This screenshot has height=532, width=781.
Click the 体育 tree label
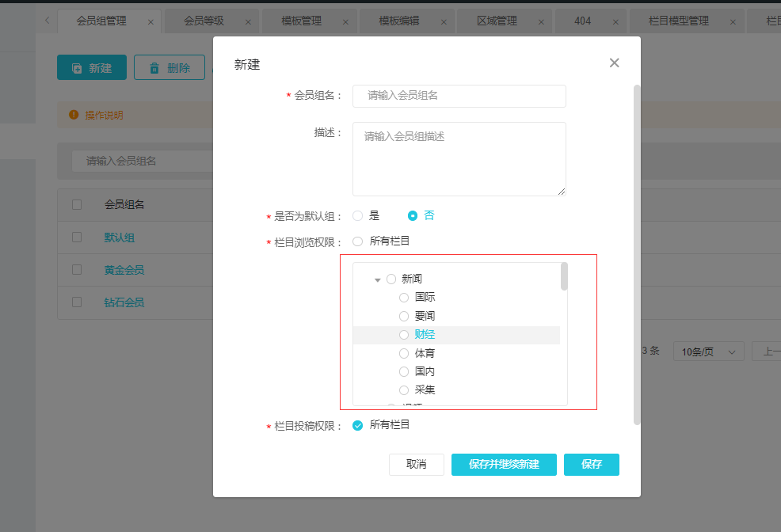tap(425, 353)
